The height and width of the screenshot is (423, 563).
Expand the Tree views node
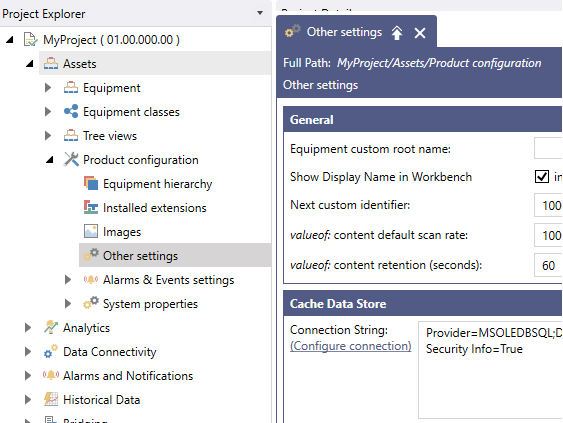tap(48, 136)
